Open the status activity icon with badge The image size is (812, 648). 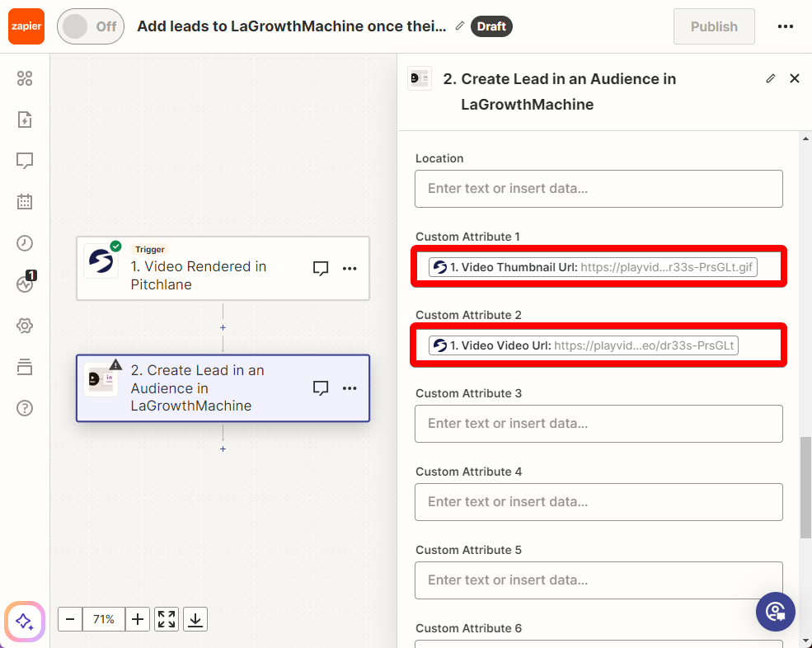click(25, 284)
